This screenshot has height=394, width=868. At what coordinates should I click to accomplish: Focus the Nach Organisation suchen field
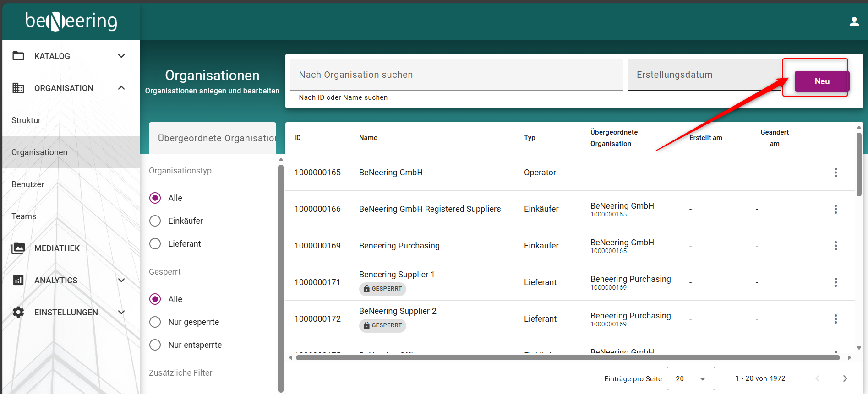pos(456,75)
